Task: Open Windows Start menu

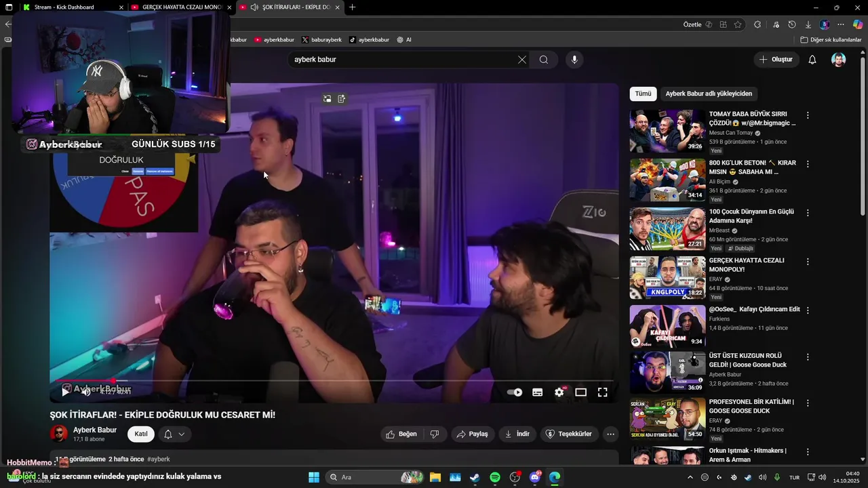Action: [x=314, y=477]
